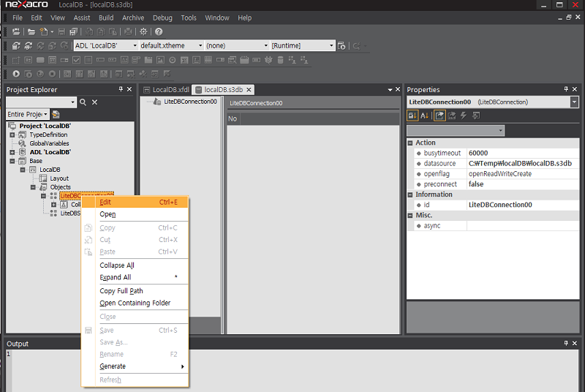Choose Open from the context menu

[135, 214]
